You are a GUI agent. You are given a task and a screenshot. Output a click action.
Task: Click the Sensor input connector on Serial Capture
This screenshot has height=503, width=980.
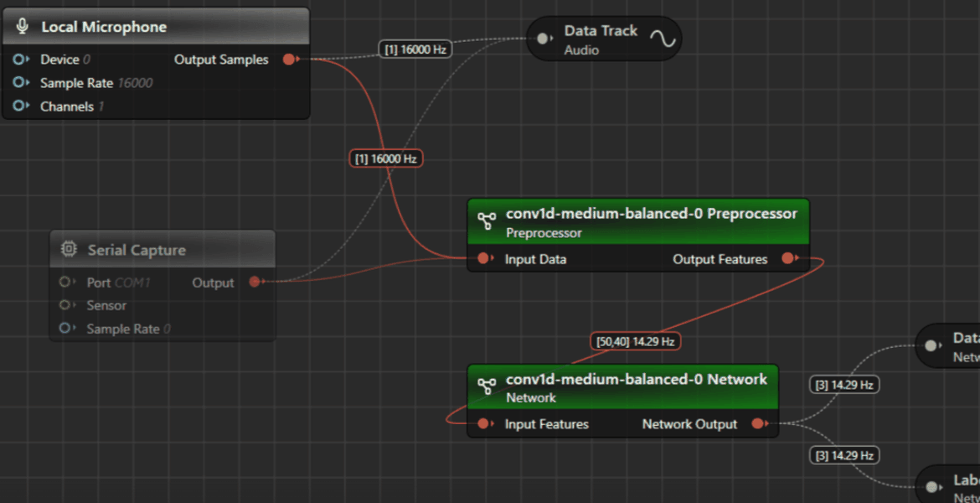pos(66,305)
